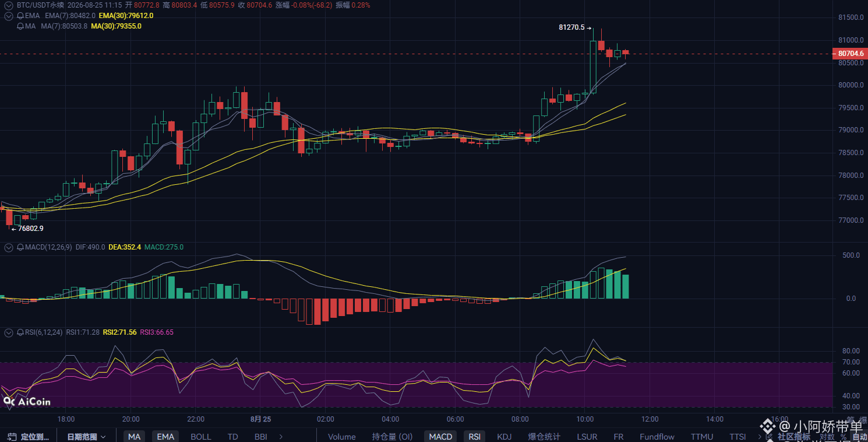The image size is (868, 442).
Task: Toggle the EMA main indicator
Action: [x=165, y=436]
